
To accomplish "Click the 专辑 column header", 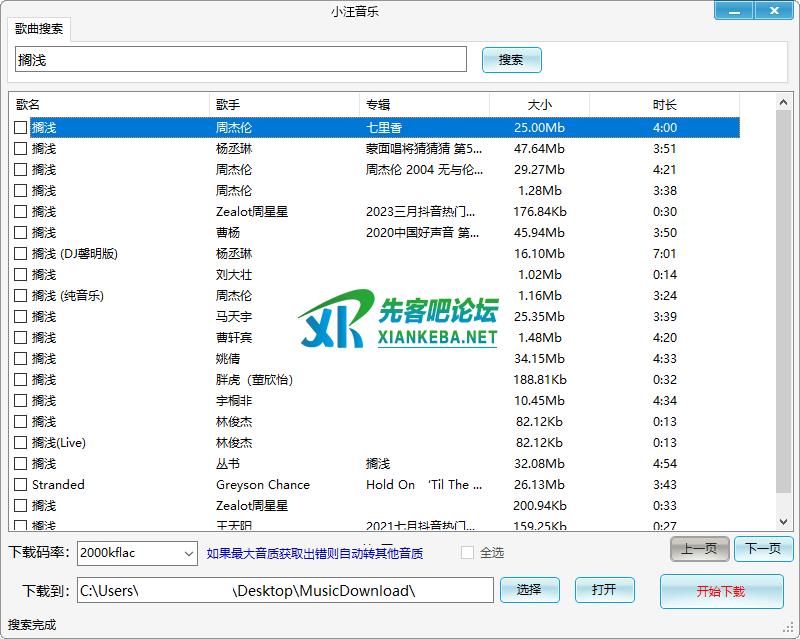I will (x=424, y=104).
